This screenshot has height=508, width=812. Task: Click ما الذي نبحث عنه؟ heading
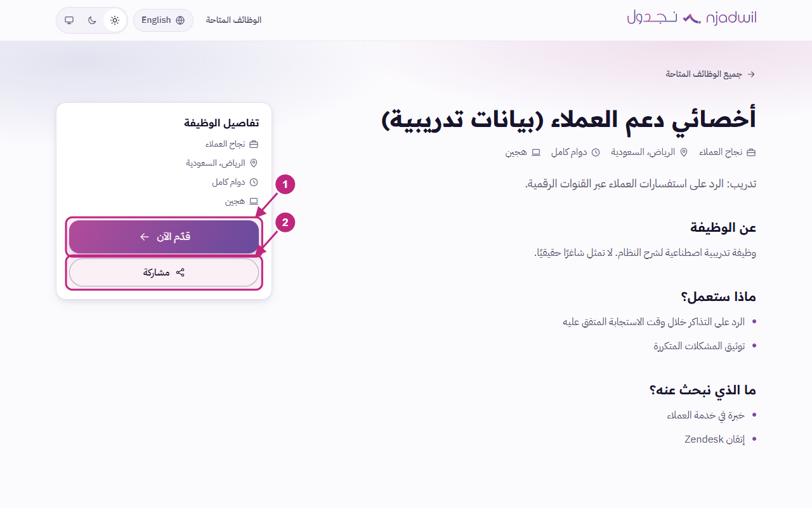pos(702,390)
